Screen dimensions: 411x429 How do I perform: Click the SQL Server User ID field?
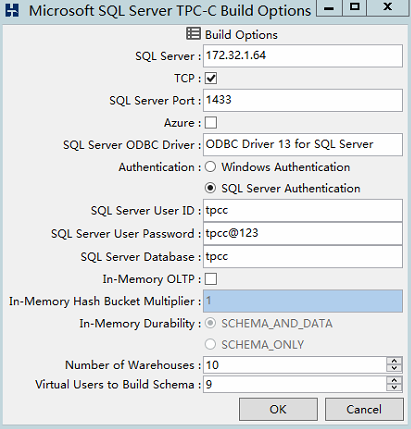coord(303,210)
